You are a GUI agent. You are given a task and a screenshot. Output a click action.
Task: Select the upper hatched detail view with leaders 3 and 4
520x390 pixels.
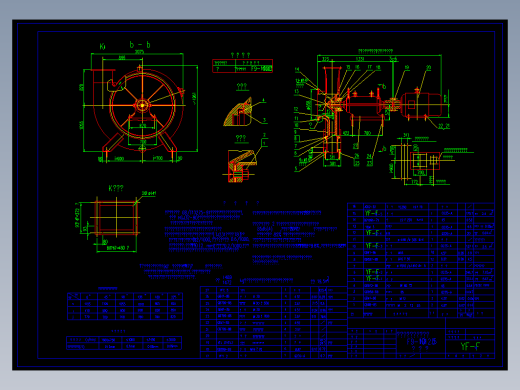[239, 113]
